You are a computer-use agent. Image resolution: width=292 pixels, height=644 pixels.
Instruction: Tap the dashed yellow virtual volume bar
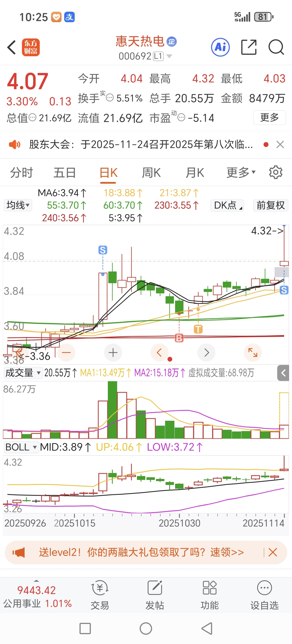tap(284, 409)
